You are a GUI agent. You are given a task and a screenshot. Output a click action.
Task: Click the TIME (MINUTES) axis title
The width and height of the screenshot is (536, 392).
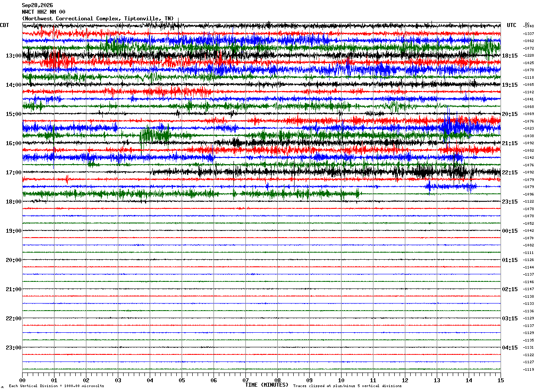(x=267, y=385)
